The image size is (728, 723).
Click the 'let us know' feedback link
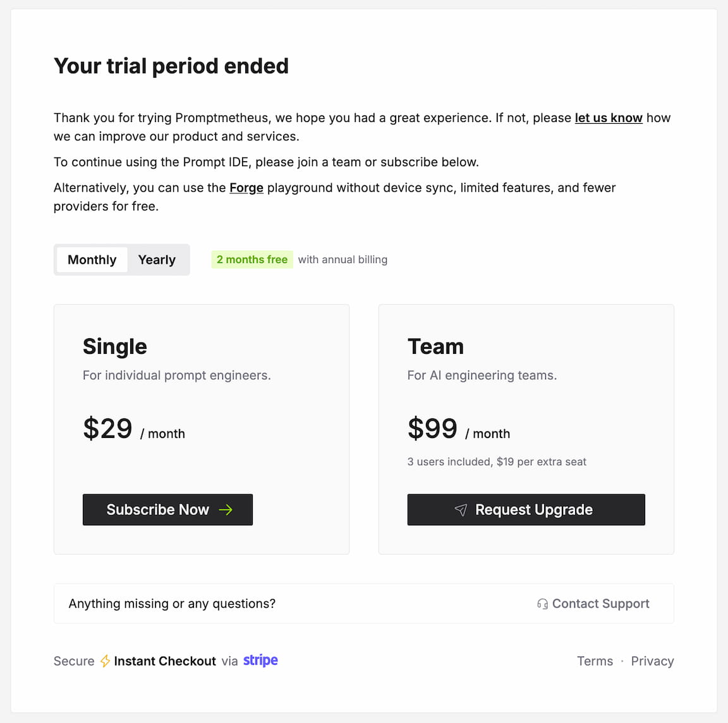(x=609, y=118)
